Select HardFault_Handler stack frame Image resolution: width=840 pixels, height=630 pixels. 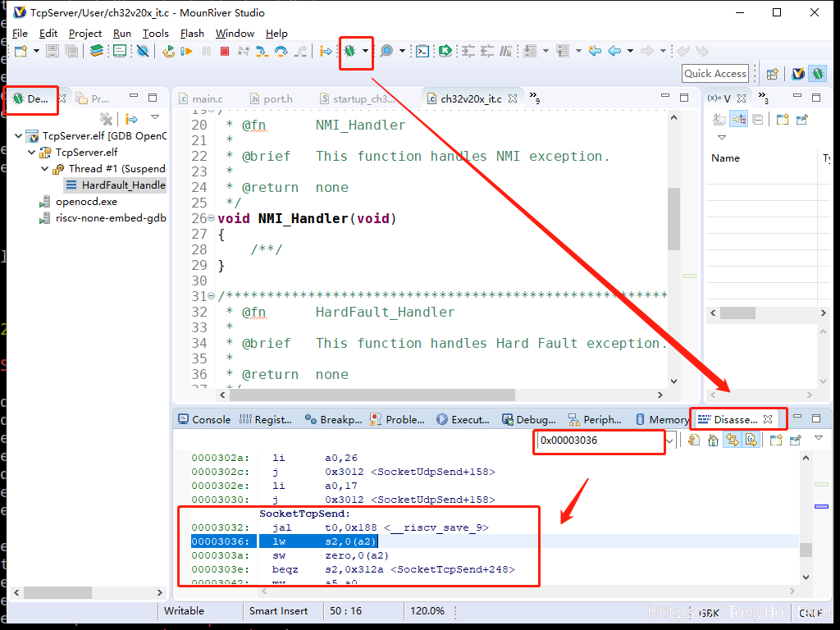122,185
